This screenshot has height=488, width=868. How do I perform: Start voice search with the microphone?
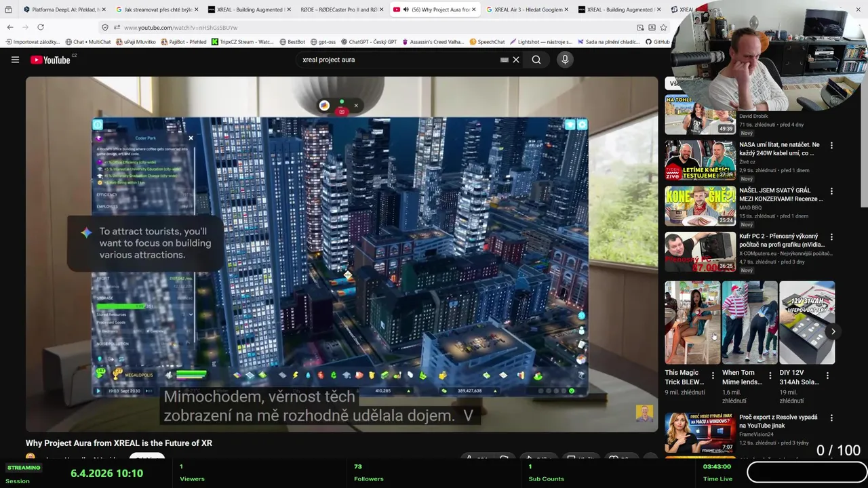tap(565, 60)
